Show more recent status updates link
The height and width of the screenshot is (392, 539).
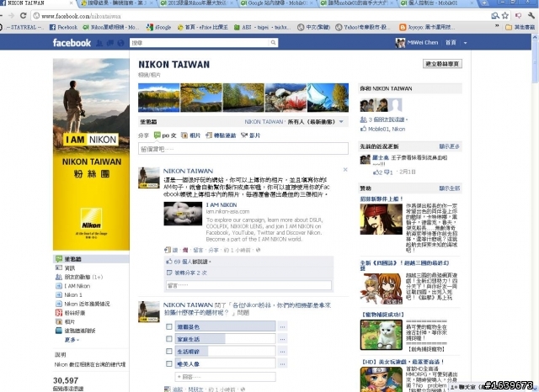coord(449,146)
